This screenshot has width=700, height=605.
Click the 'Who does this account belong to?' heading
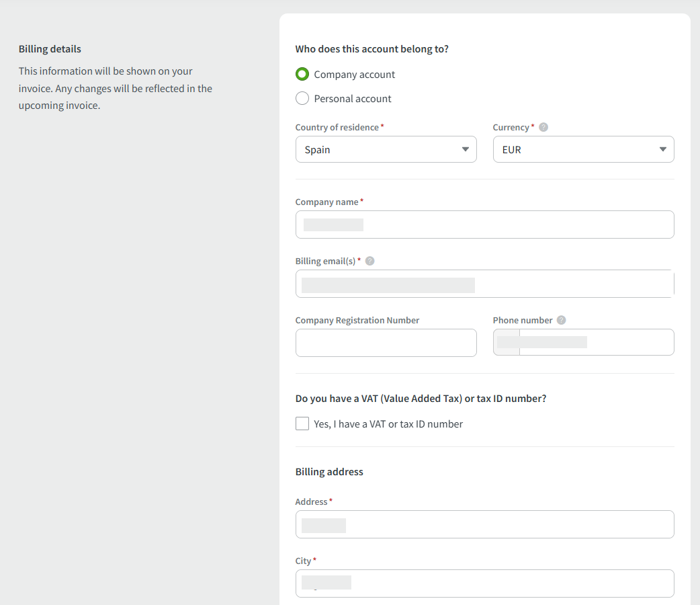pos(371,49)
